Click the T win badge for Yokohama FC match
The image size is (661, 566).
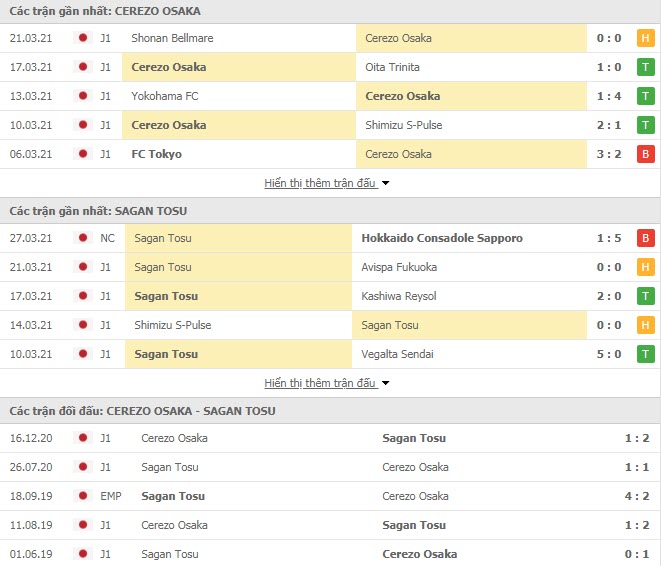click(x=645, y=96)
